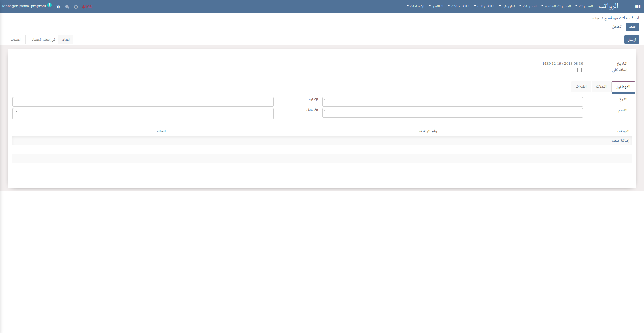This screenshot has width=644, height=333.
Task: Switch to the الفترات tab
Action: pyautogui.click(x=581, y=86)
